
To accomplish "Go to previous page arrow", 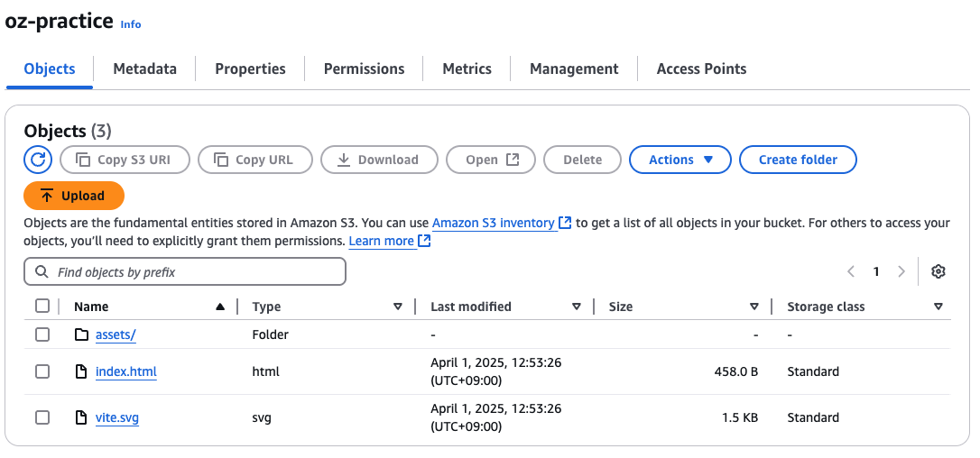I will pos(851,271).
